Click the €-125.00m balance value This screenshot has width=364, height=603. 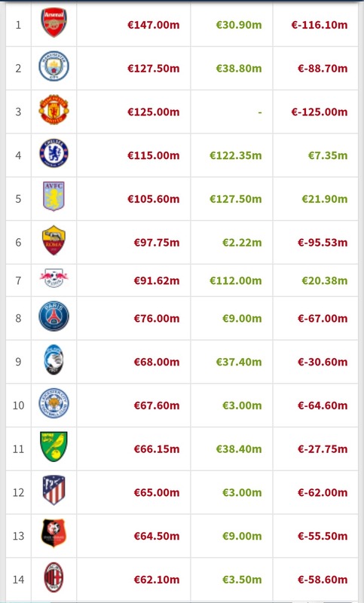[x=320, y=112]
